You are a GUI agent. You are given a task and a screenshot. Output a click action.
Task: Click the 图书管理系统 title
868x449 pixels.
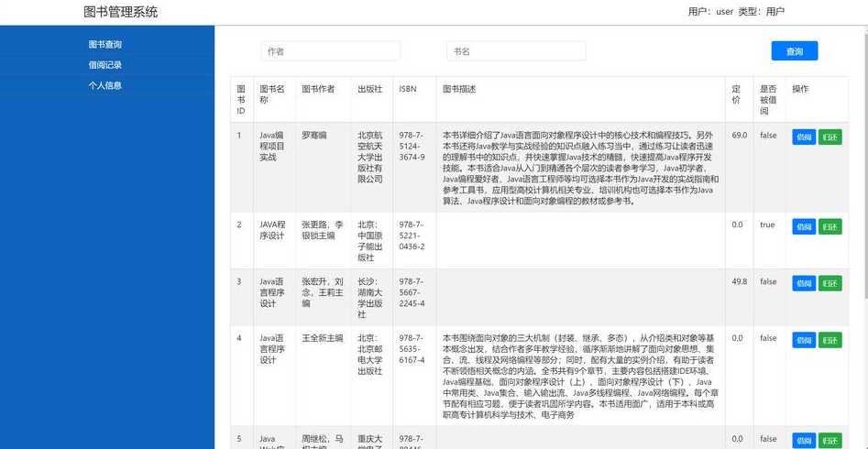click(x=121, y=12)
